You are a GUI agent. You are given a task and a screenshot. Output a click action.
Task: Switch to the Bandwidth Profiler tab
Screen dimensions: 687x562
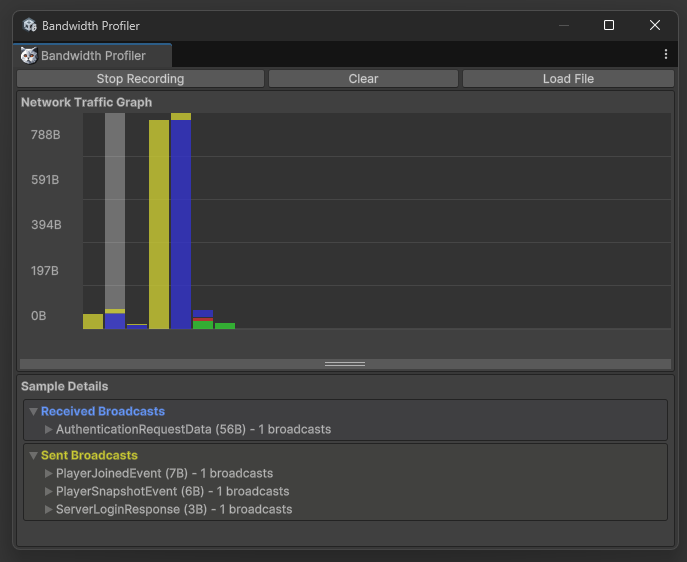click(92, 56)
